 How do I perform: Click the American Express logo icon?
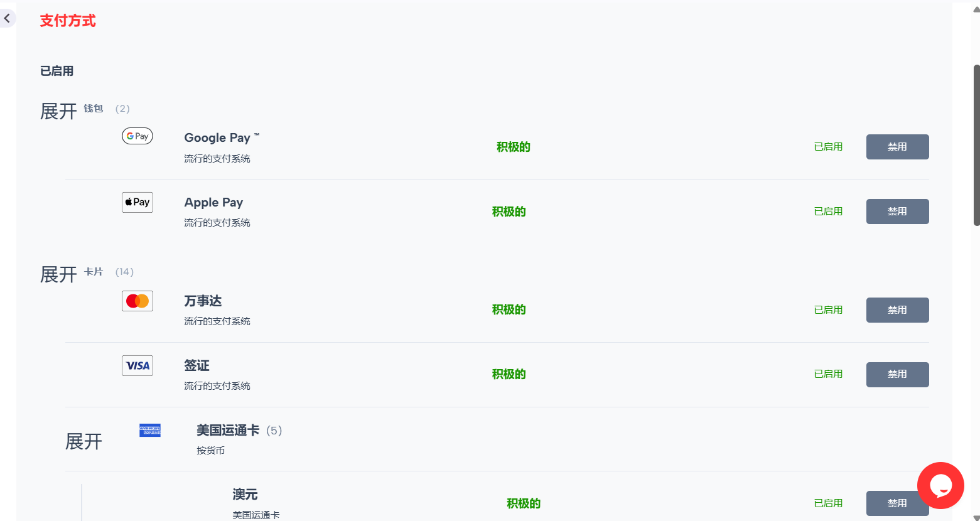[x=150, y=430]
